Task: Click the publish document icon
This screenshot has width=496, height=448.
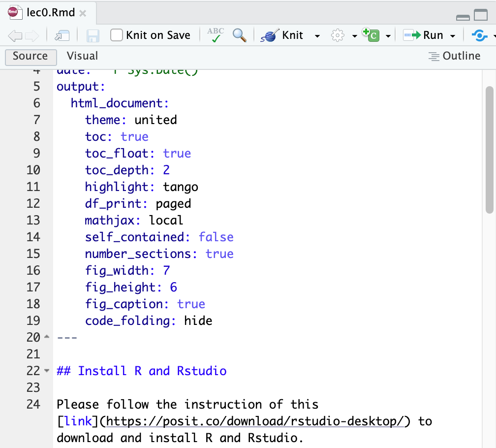Action: 479,35
